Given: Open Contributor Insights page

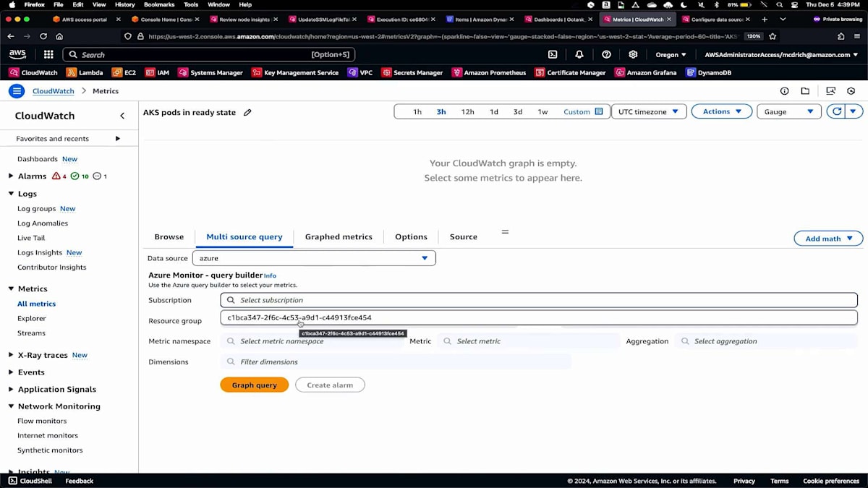Looking at the screenshot, I should (x=52, y=267).
